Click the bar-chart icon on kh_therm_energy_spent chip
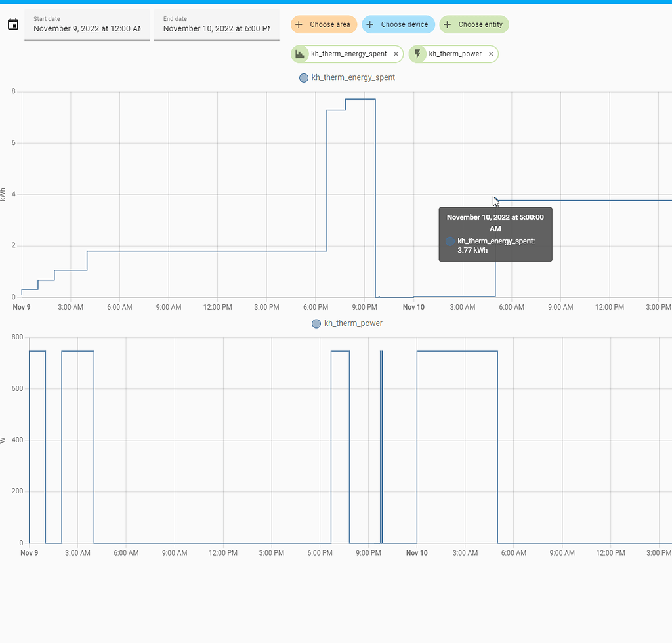Image resolution: width=672 pixels, height=643 pixels. pos(301,54)
